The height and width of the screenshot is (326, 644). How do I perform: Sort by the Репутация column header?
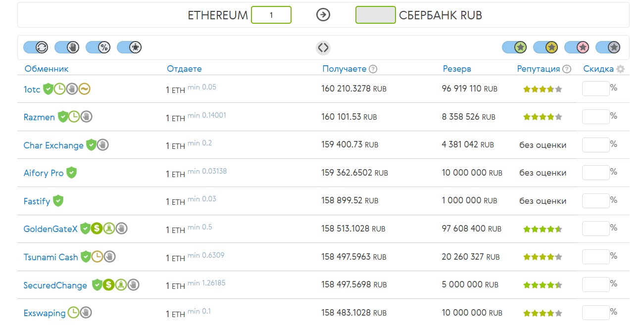point(539,69)
